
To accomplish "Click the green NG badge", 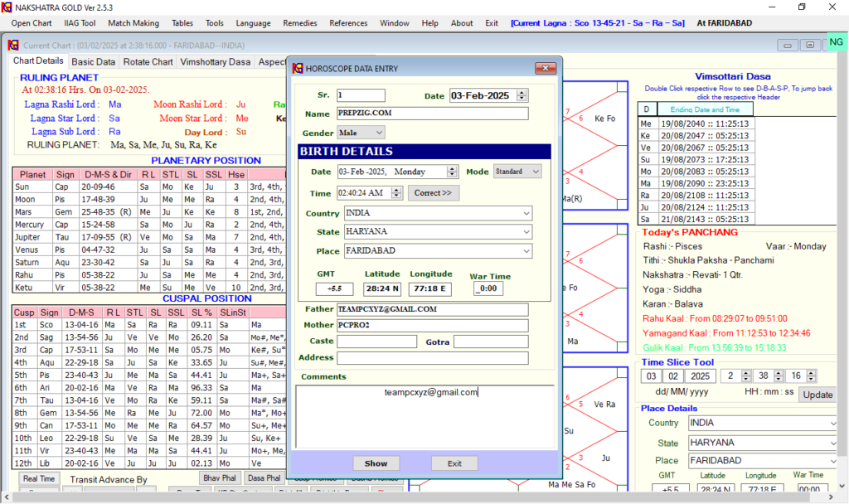I will [836, 42].
